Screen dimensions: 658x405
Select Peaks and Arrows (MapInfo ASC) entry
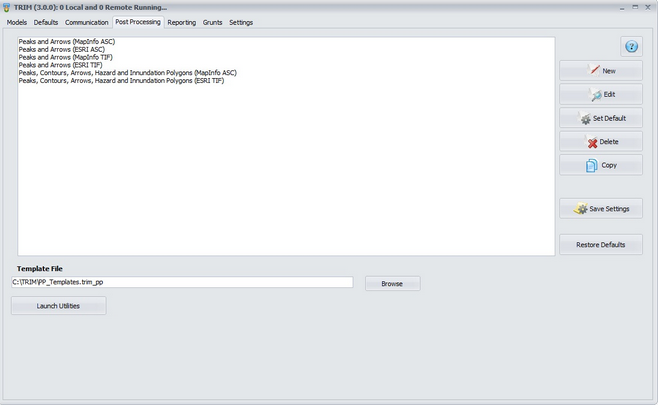coord(68,41)
